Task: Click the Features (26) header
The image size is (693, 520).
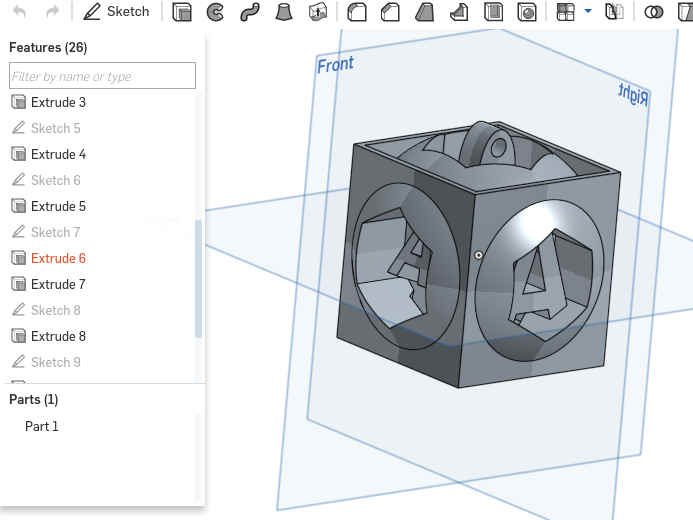Action: (48, 47)
